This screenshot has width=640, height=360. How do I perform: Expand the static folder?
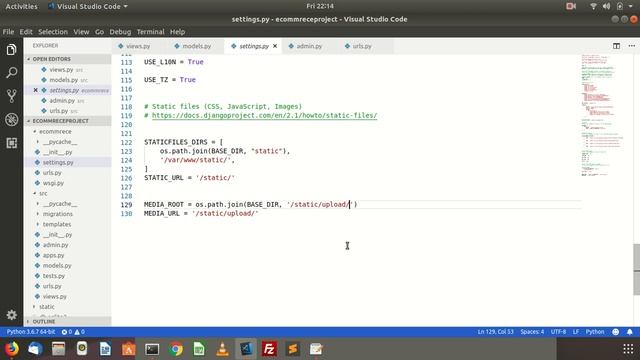(x=47, y=307)
